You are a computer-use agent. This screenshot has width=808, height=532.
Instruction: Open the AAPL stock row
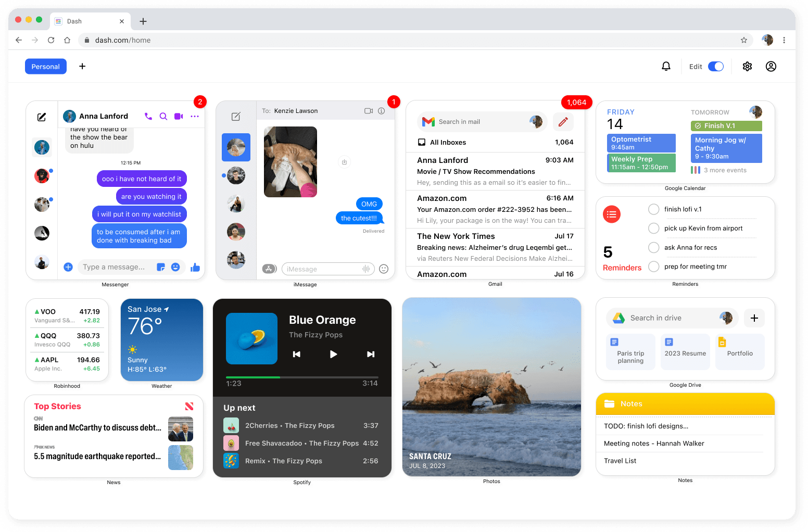click(67, 364)
